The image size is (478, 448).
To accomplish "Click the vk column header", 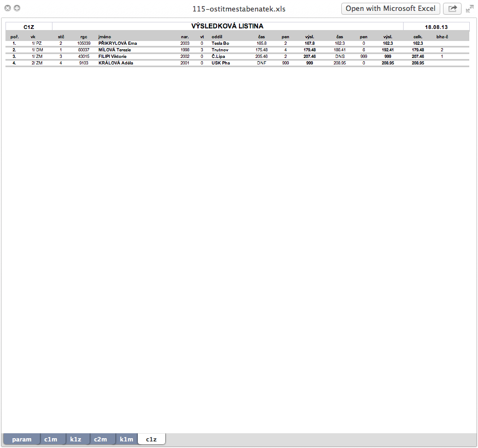I will click(33, 37).
